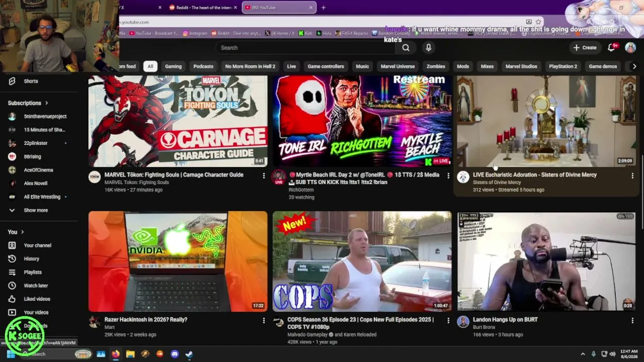644x362 pixels.
Task: Open Discord from the taskbar
Action: tap(175, 354)
